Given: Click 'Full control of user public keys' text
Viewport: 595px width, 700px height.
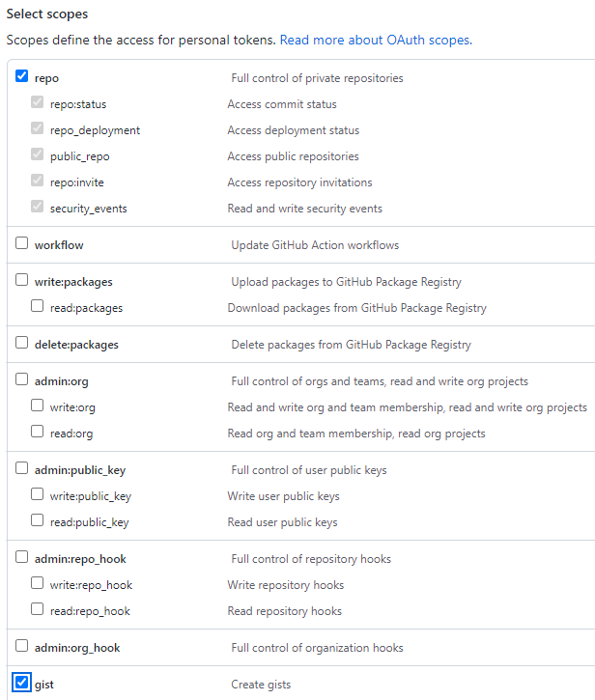Looking at the screenshot, I should (x=309, y=470).
